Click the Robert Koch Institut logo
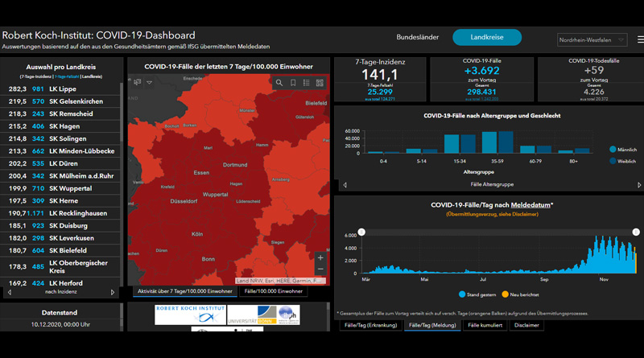644x358 pixels. point(190,315)
